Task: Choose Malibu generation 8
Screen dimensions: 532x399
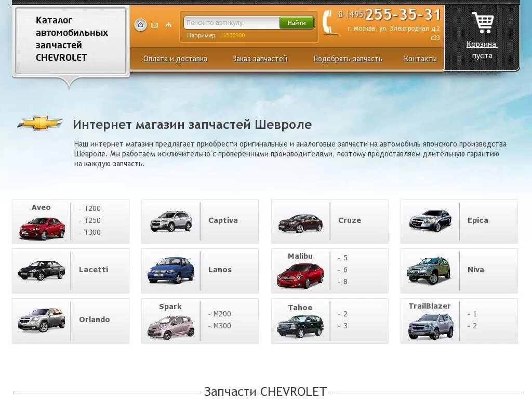Action: [345, 282]
